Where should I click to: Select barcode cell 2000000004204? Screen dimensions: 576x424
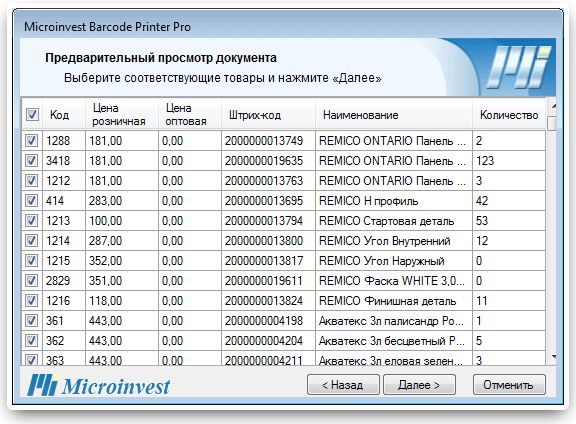[x=269, y=341]
